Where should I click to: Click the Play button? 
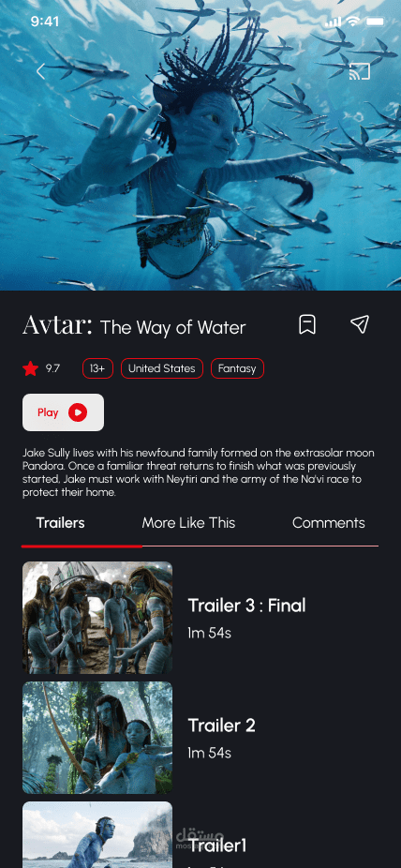point(63,412)
